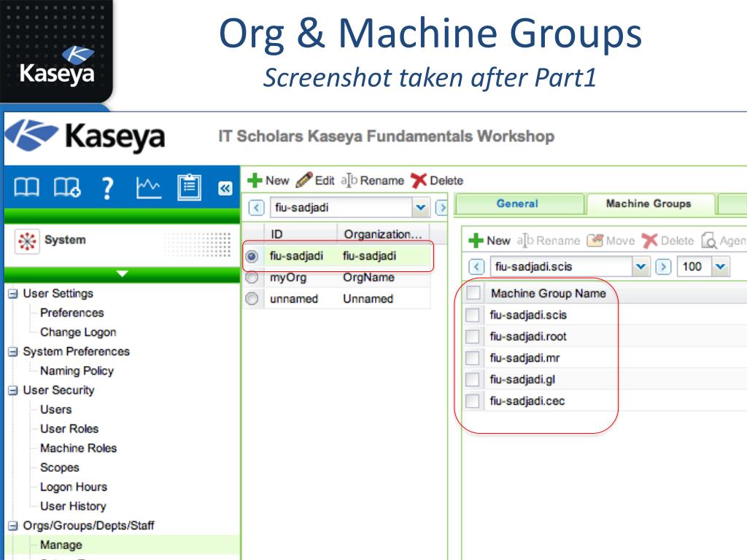Open User History in the navigation tree
The height and width of the screenshot is (560, 747).
click(73, 506)
